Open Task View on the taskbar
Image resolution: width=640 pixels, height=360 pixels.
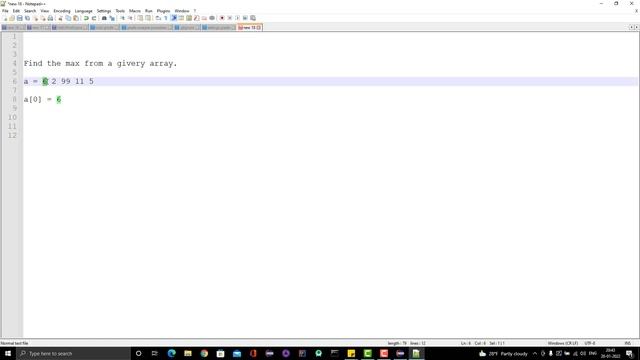(155, 353)
